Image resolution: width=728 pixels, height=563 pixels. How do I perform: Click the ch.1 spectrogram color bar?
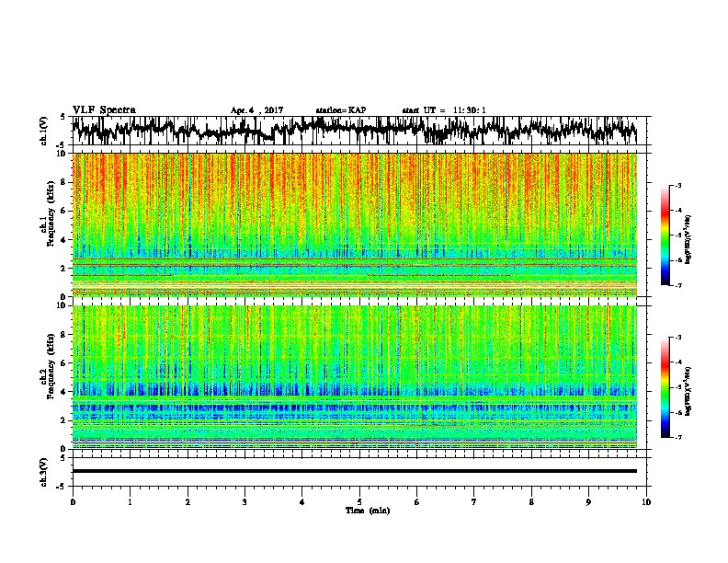665,236
